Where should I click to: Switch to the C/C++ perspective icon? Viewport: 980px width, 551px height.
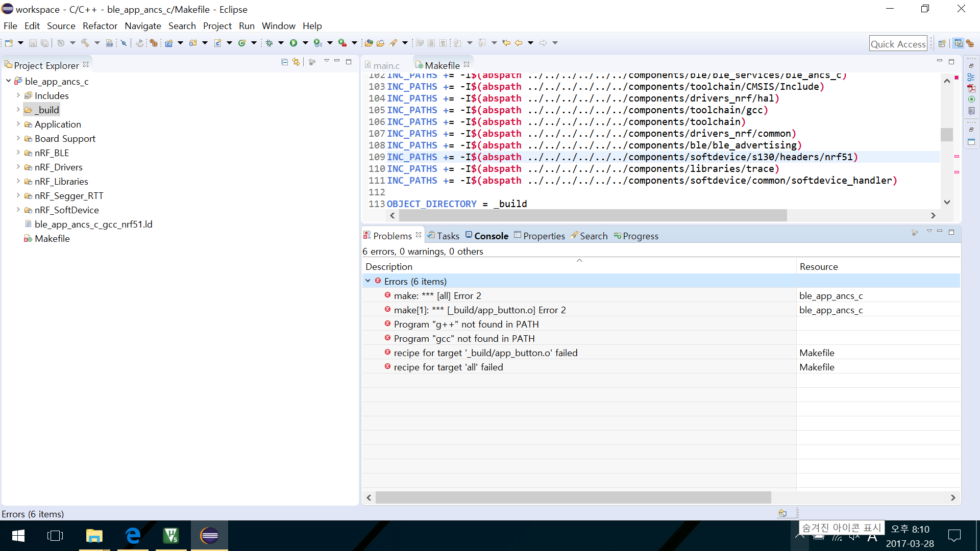[x=958, y=43]
